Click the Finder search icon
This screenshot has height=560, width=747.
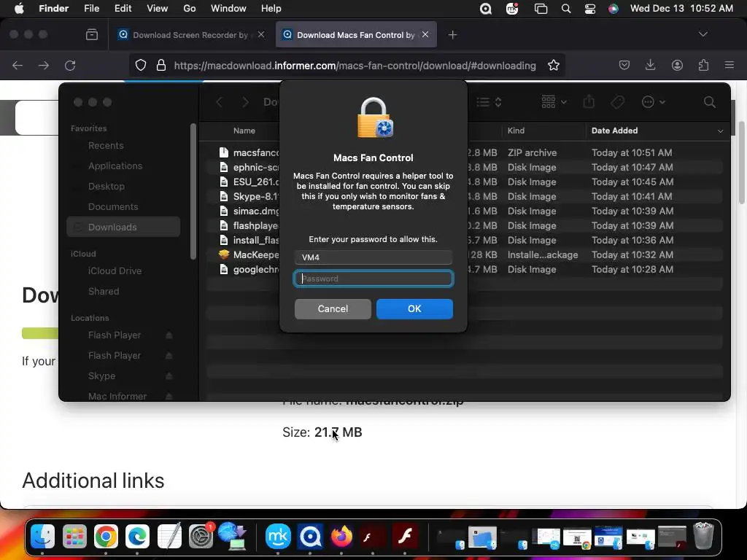(709, 102)
